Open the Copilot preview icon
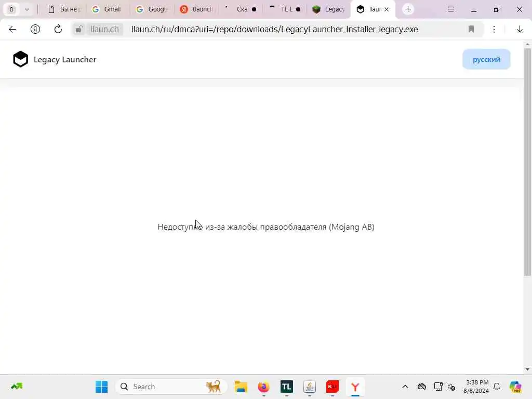Screen dimensions: 532x399 [x=515, y=387]
